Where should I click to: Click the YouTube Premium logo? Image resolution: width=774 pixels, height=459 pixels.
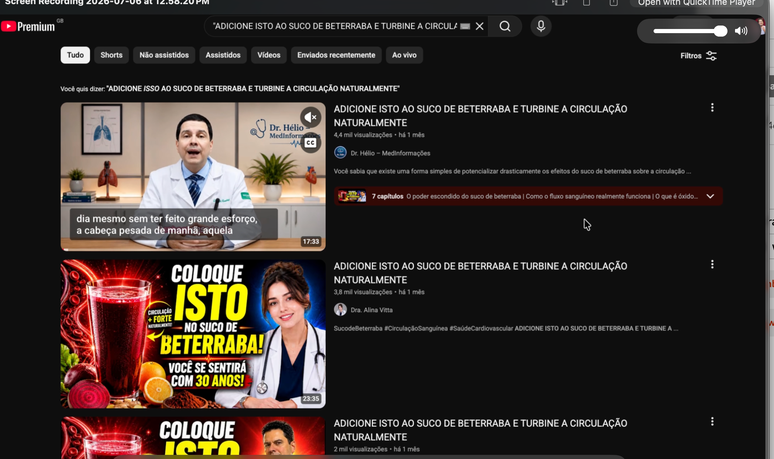(28, 27)
